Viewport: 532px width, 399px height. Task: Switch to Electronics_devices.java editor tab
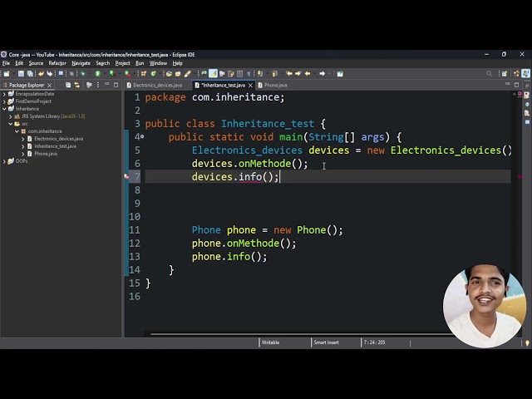coord(158,85)
